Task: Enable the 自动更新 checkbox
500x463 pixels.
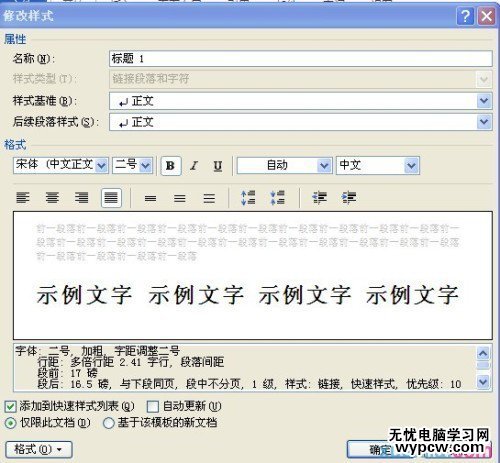Action: coord(152,406)
